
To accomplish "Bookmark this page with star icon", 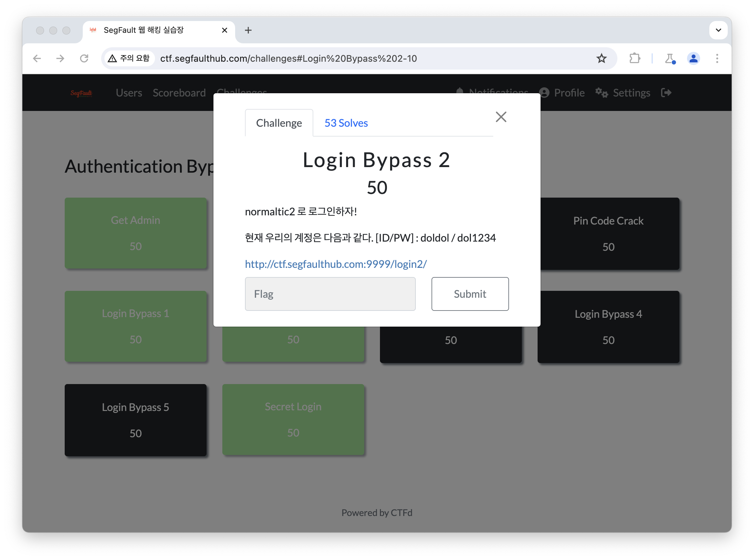I will [x=601, y=58].
